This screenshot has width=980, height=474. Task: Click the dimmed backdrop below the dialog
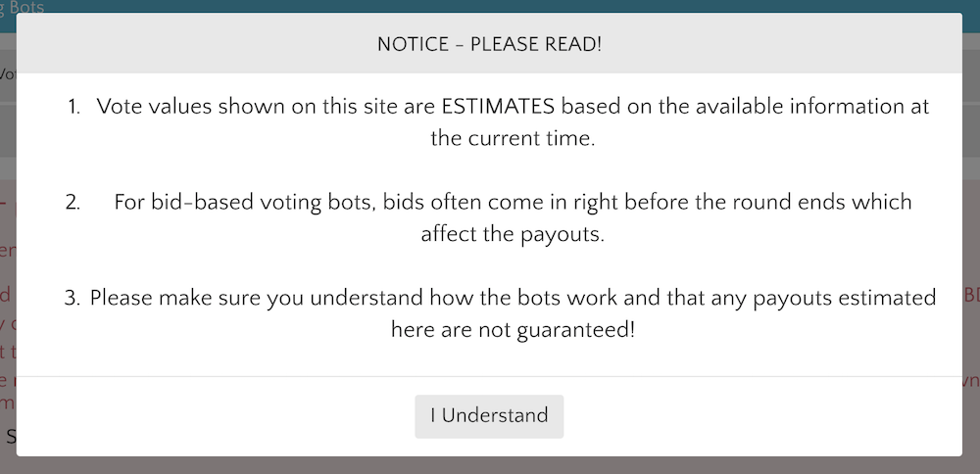(490, 465)
